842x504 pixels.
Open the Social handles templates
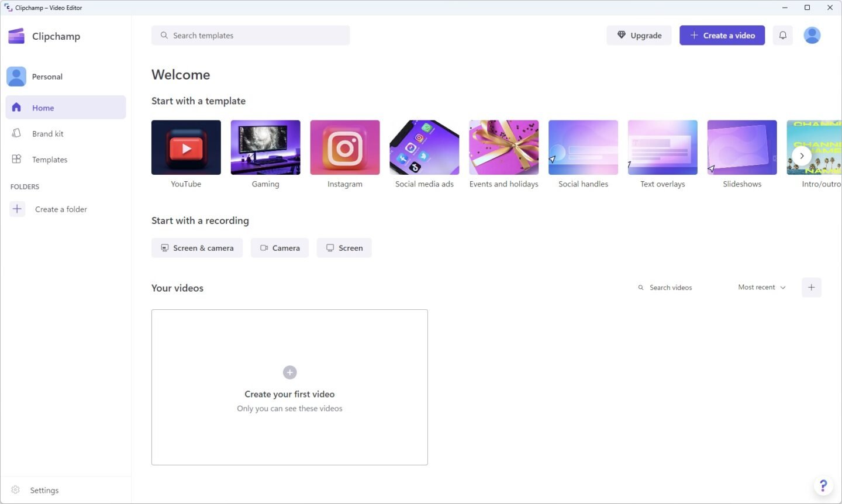coord(584,147)
